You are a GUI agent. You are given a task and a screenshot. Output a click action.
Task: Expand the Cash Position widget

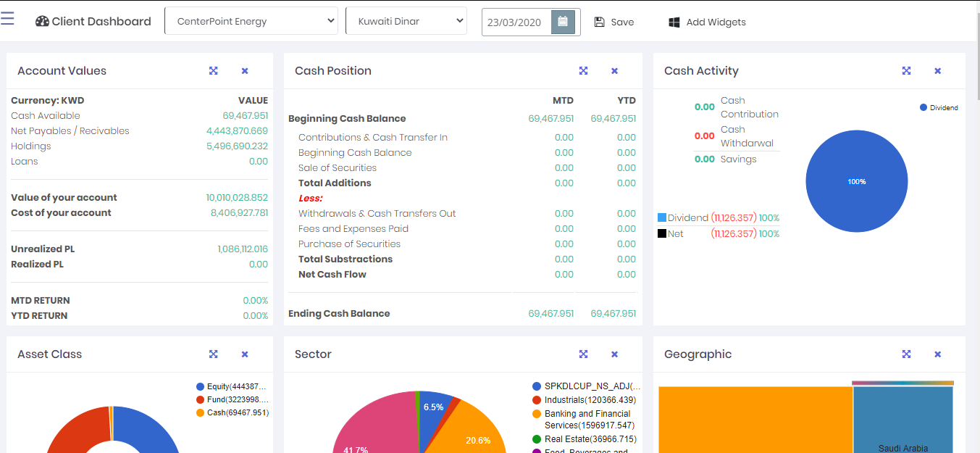583,71
